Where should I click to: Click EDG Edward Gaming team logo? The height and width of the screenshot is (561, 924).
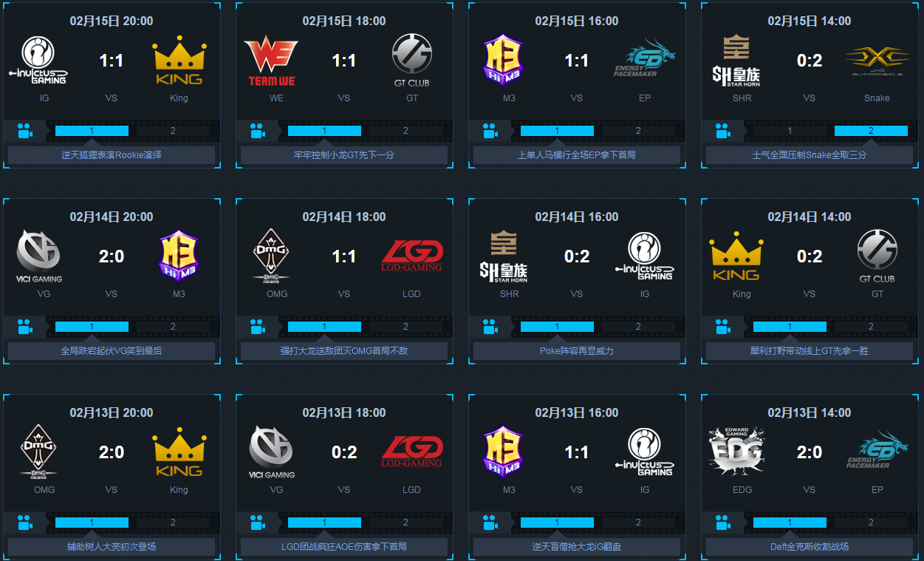click(736, 450)
